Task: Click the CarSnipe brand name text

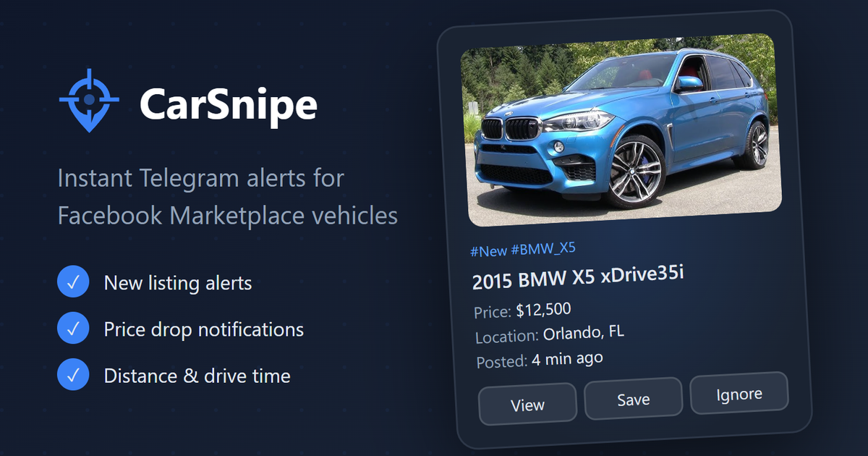Action: (228, 105)
